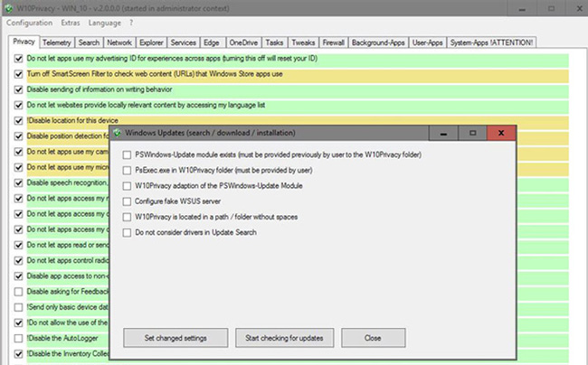588x365 pixels.
Task: Click 'Start checking for updates' button
Action: coord(284,338)
